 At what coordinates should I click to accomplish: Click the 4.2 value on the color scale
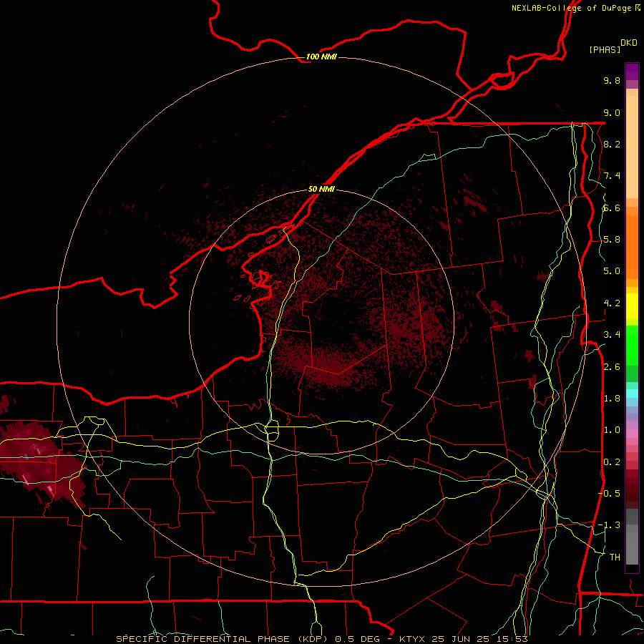click(612, 303)
